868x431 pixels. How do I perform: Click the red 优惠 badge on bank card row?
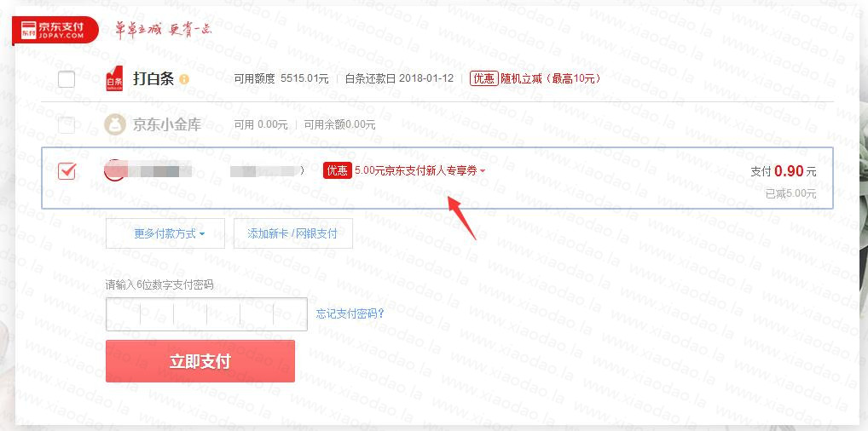(338, 171)
